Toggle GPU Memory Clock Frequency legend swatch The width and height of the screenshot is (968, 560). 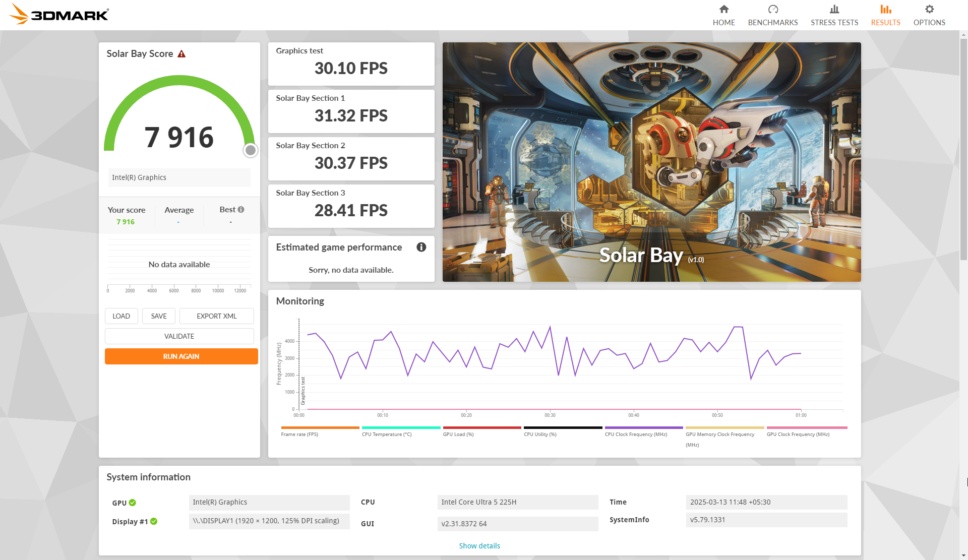725,428
